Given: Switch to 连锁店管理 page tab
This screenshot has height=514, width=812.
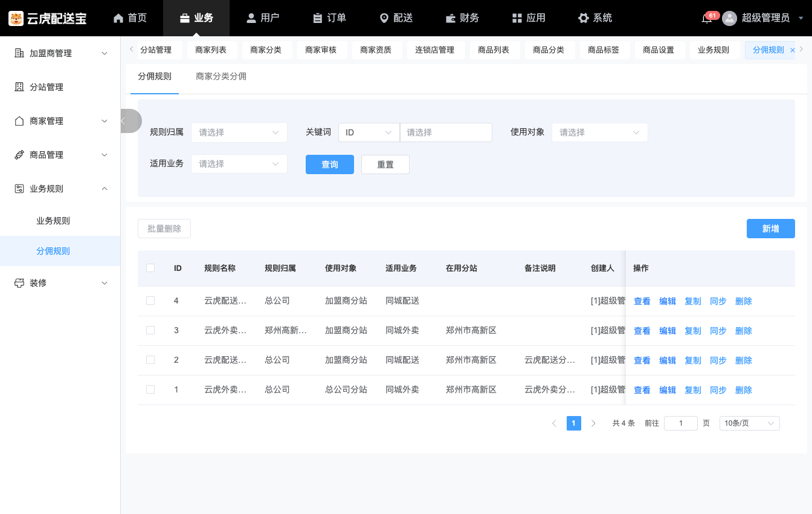Looking at the screenshot, I should click(x=435, y=50).
